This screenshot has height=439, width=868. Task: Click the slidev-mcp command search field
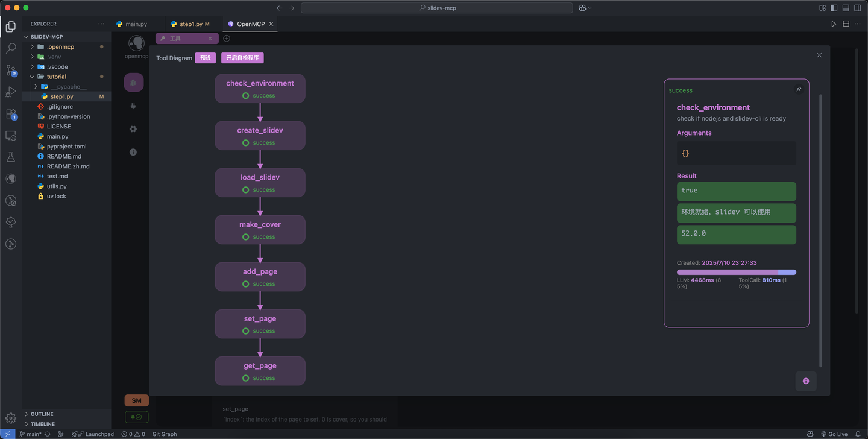point(437,8)
